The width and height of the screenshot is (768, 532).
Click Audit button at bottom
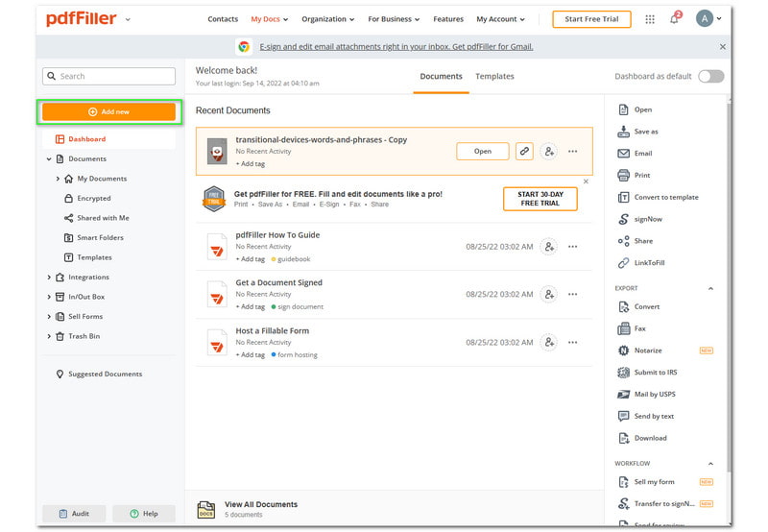pyautogui.click(x=74, y=514)
